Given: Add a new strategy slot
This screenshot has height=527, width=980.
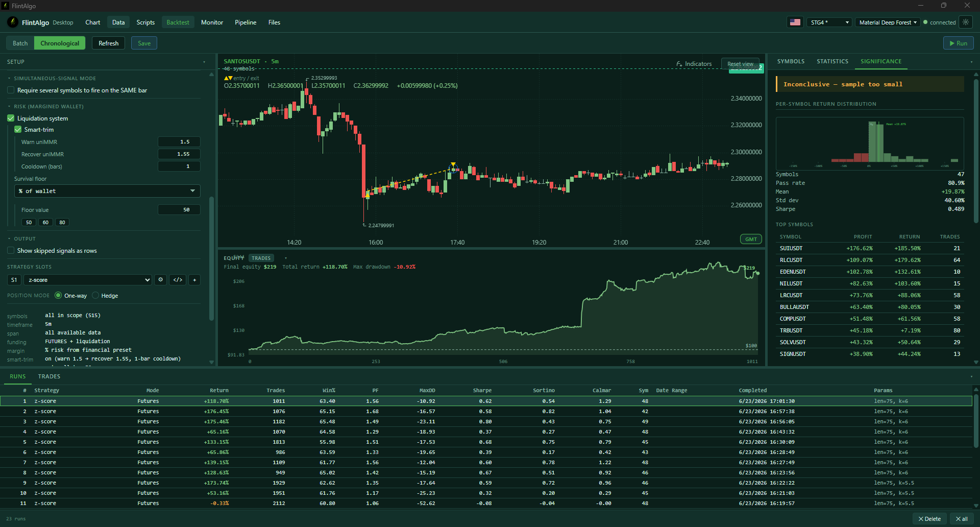Looking at the screenshot, I should click(194, 280).
